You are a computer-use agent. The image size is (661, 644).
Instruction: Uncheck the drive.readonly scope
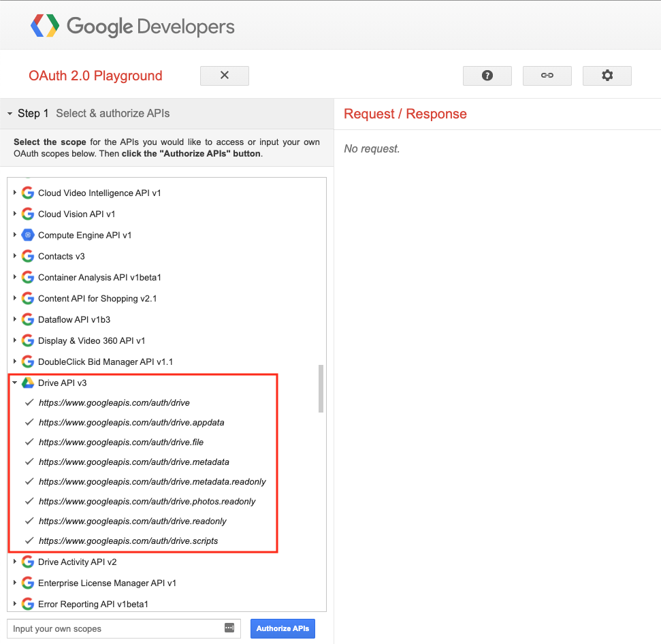(x=29, y=521)
